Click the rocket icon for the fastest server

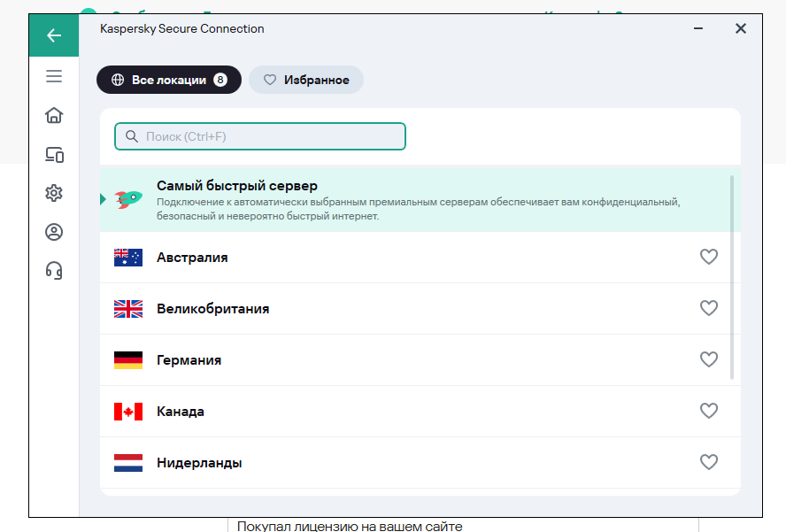[x=129, y=199]
